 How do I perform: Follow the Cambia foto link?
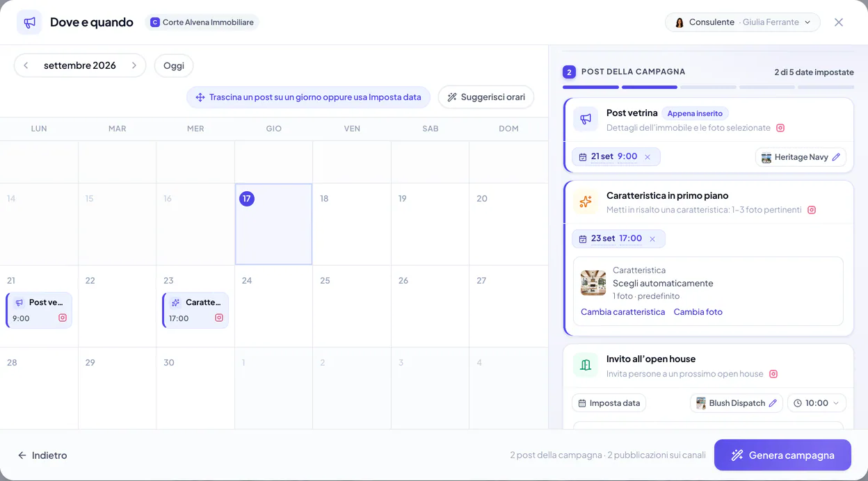coord(698,312)
